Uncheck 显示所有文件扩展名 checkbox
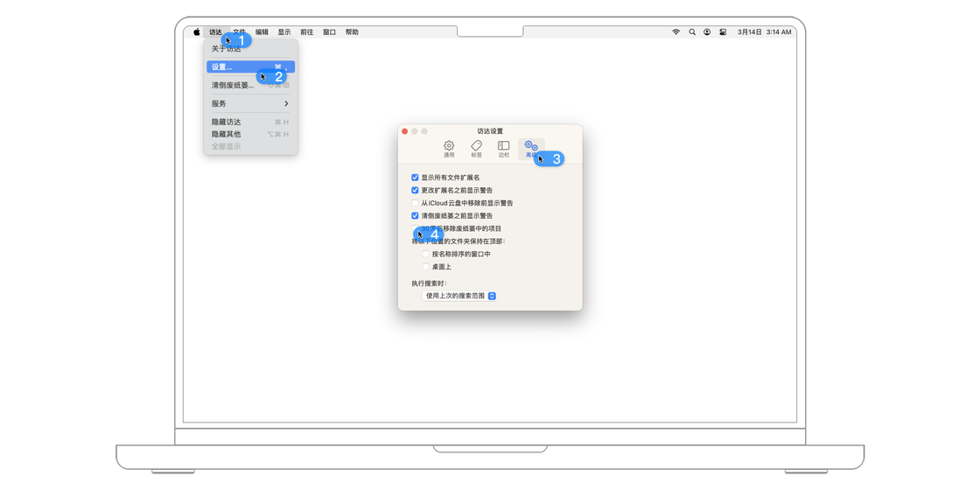980x490 pixels. pyautogui.click(x=415, y=178)
